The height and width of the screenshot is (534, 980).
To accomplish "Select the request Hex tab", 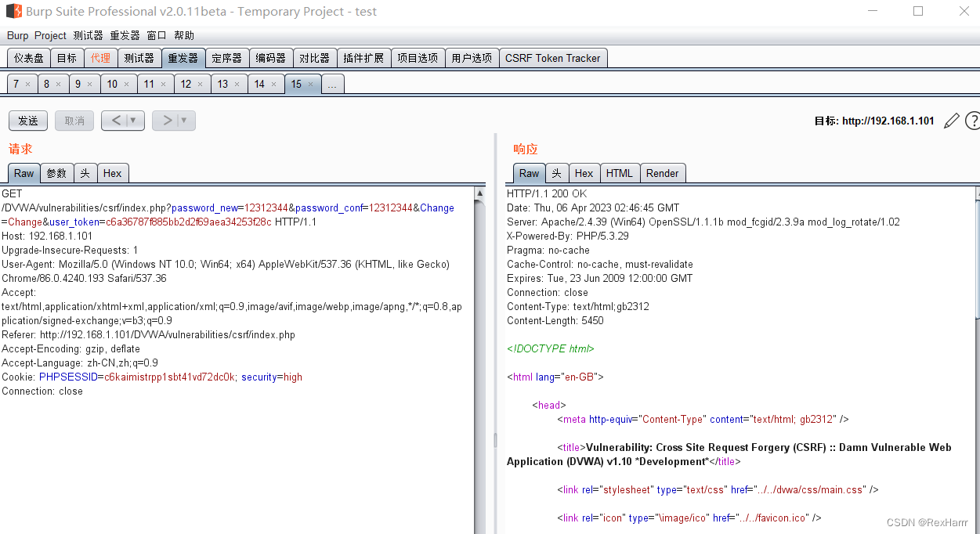I will tap(112, 173).
